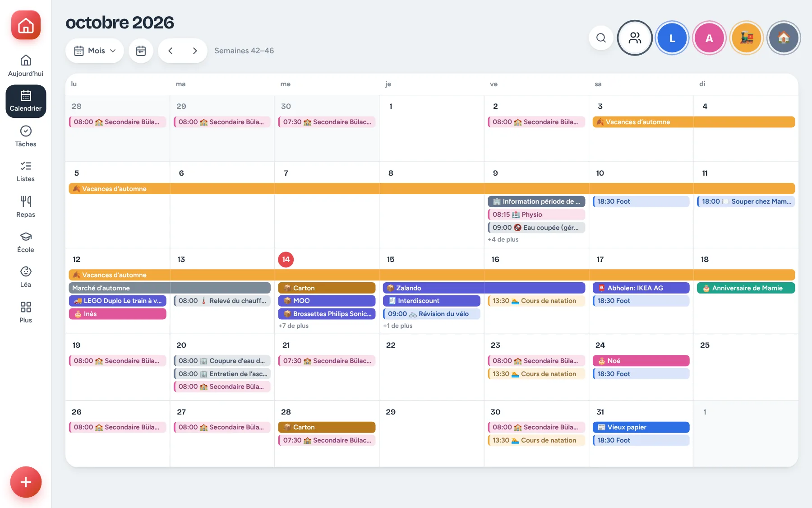Open Révision du vélo event

[432, 314]
